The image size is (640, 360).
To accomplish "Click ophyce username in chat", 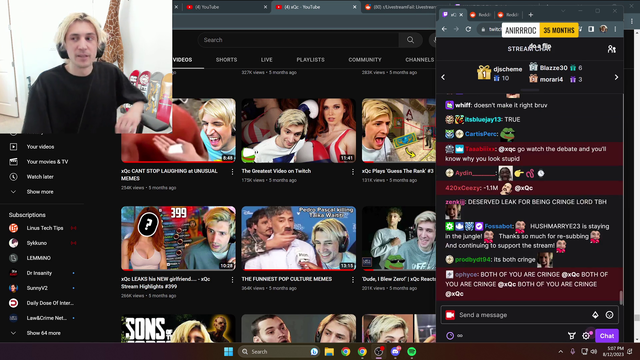I will (x=466, y=275).
